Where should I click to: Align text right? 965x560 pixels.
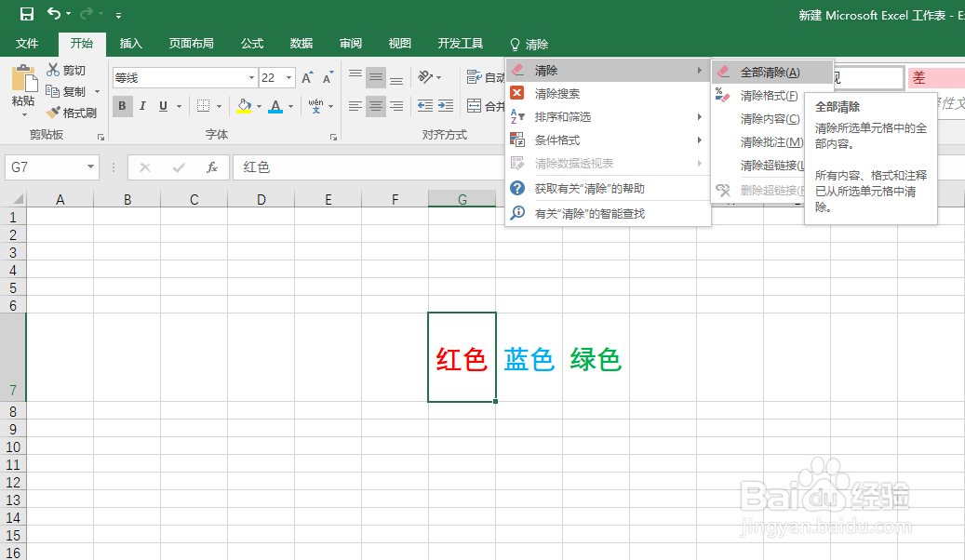[x=396, y=106]
